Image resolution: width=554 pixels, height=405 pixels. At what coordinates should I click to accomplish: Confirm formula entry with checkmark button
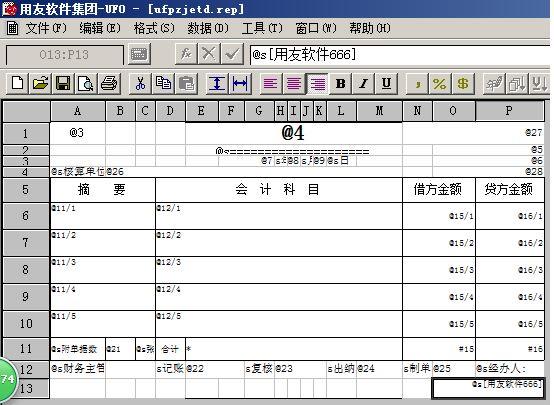(232, 54)
